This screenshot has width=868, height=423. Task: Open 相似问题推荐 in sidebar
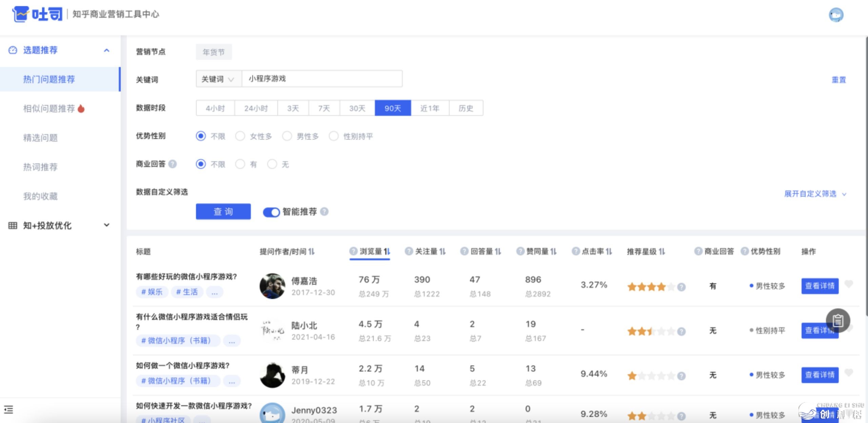49,108
